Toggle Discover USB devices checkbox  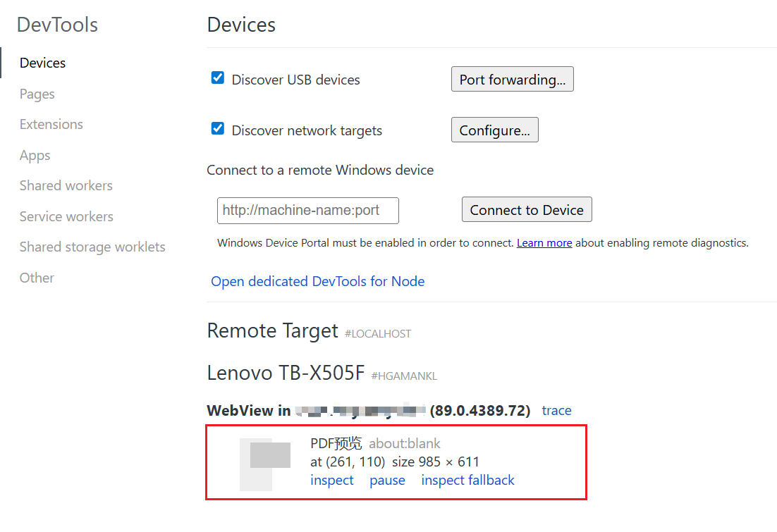pos(218,78)
